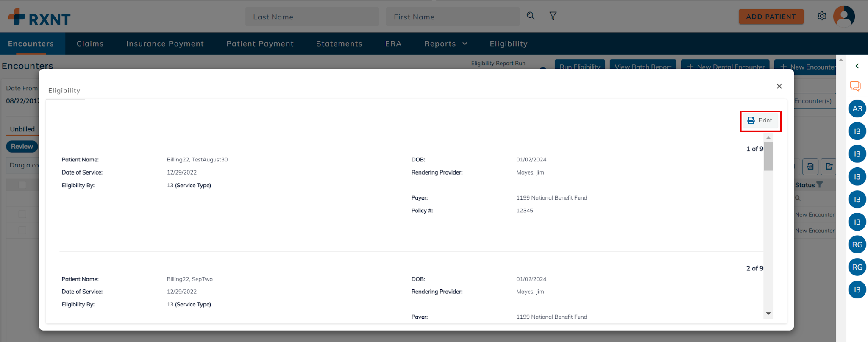Click the RXNT logo
Image resolution: width=868 pixels, height=342 pixels.
(39, 17)
